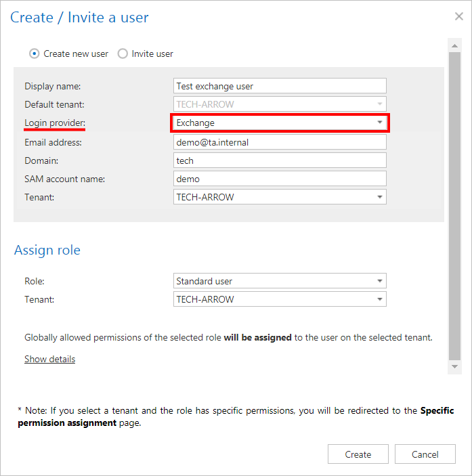Click the underlined Login provider label

[55, 123]
